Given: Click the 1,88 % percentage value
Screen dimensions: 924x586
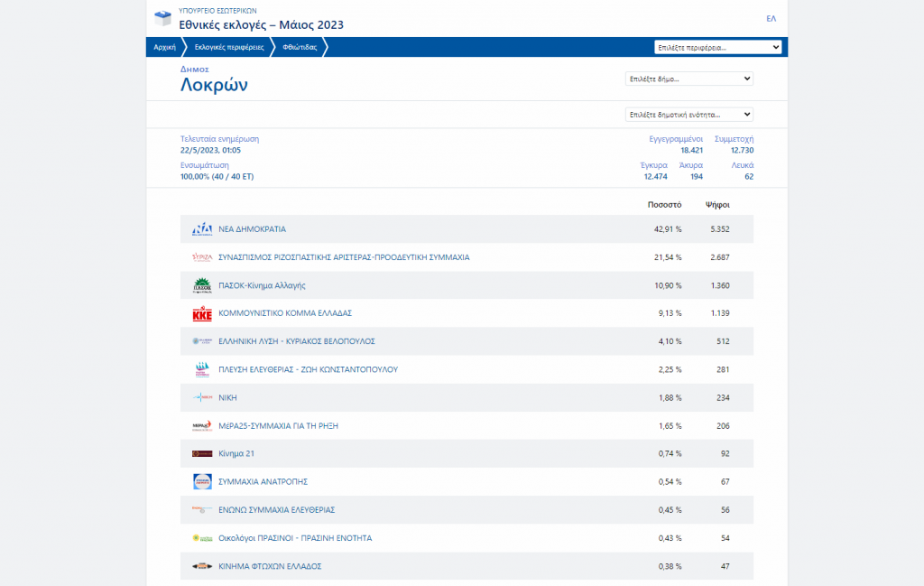Looking at the screenshot, I should coord(670,398).
